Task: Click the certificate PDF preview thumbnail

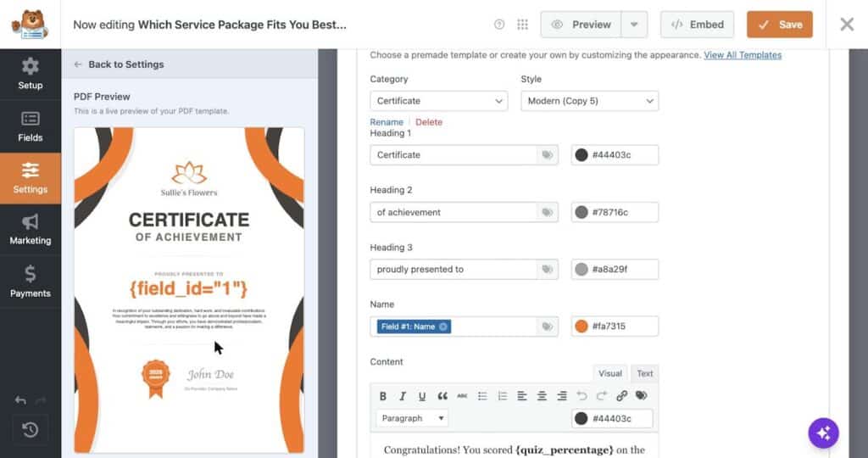Action: (x=189, y=290)
